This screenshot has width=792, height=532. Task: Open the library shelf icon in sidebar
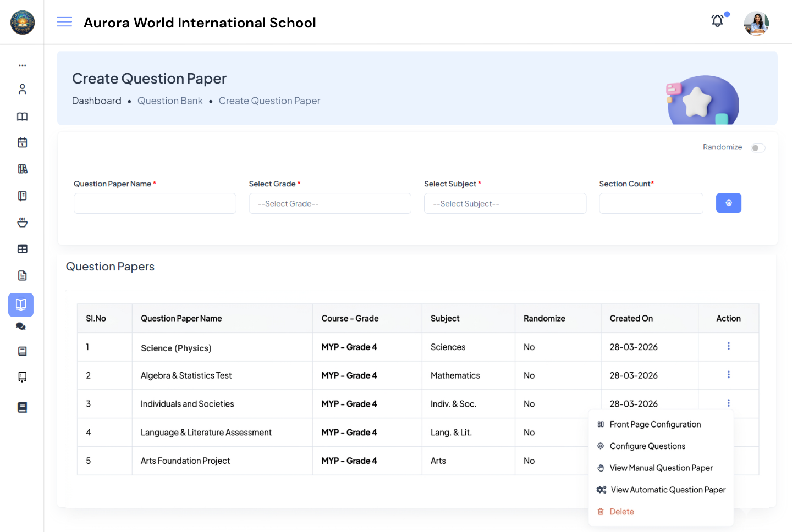coord(22,169)
